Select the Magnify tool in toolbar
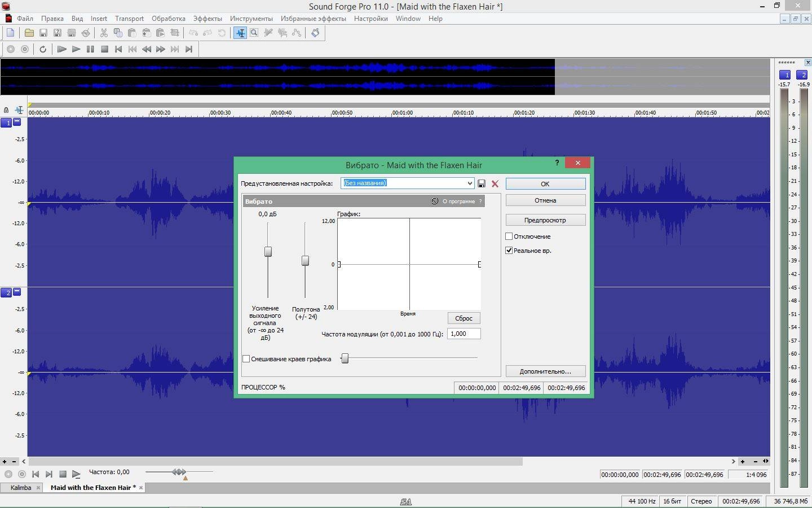Viewport: 812px width, 508px height. click(x=254, y=33)
